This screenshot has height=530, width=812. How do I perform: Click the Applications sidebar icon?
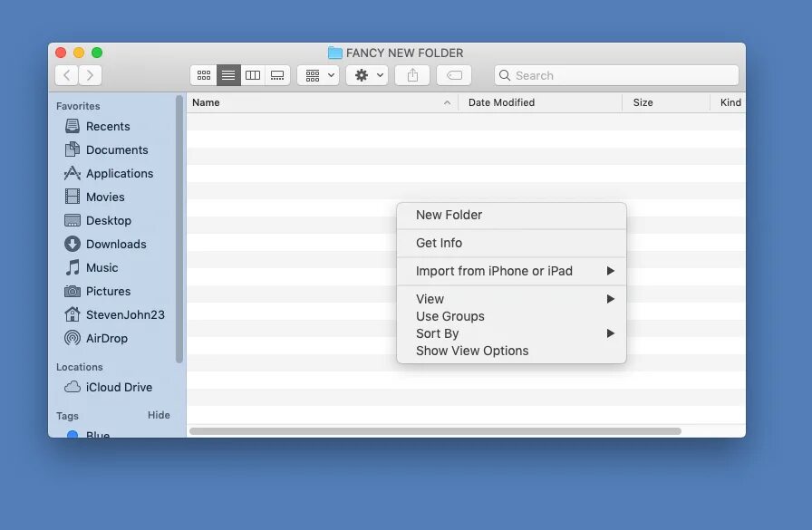[x=72, y=173]
